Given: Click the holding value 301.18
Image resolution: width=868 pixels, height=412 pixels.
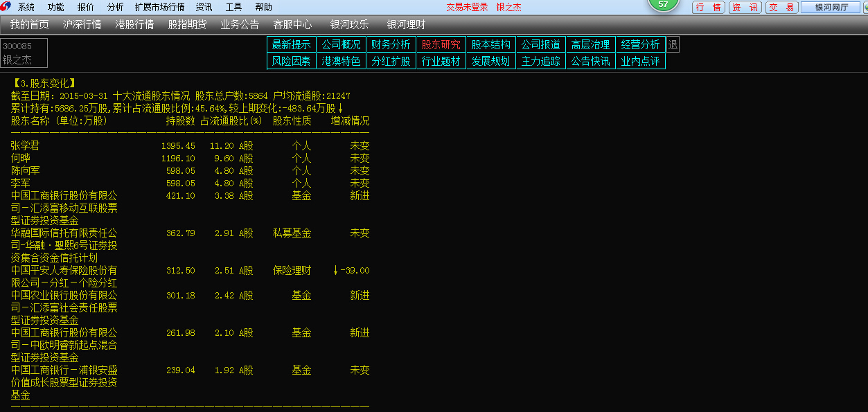Looking at the screenshot, I should click(x=181, y=296).
